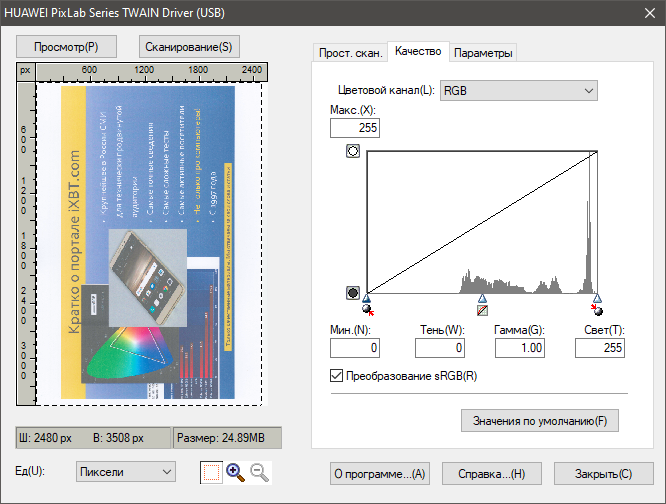Click the px unit box at ruler corner
This screenshot has height=504, width=666.
point(25,71)
